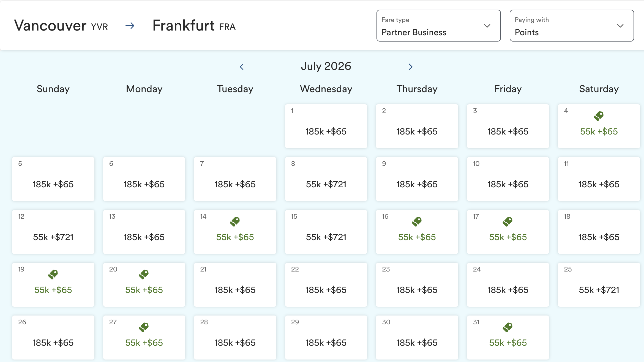Click the deal tag icon on July 17
The image size is (644, 362).
pos(507,221)
